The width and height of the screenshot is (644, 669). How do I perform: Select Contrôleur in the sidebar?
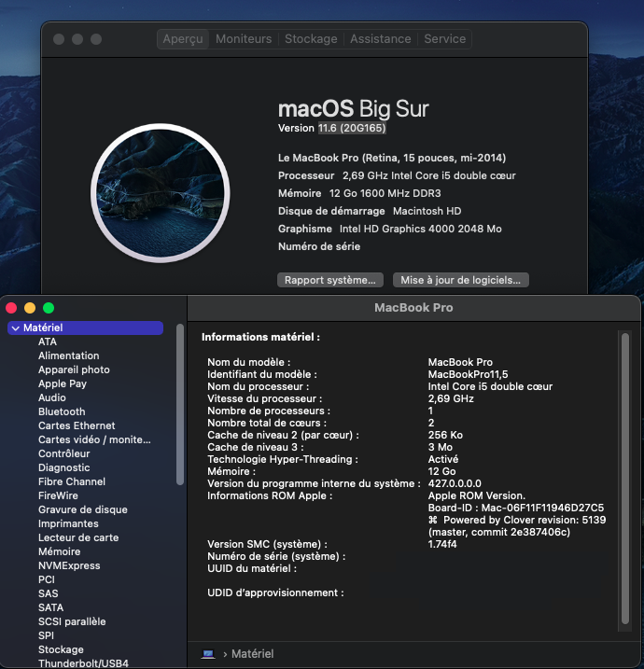click(64, 453)
